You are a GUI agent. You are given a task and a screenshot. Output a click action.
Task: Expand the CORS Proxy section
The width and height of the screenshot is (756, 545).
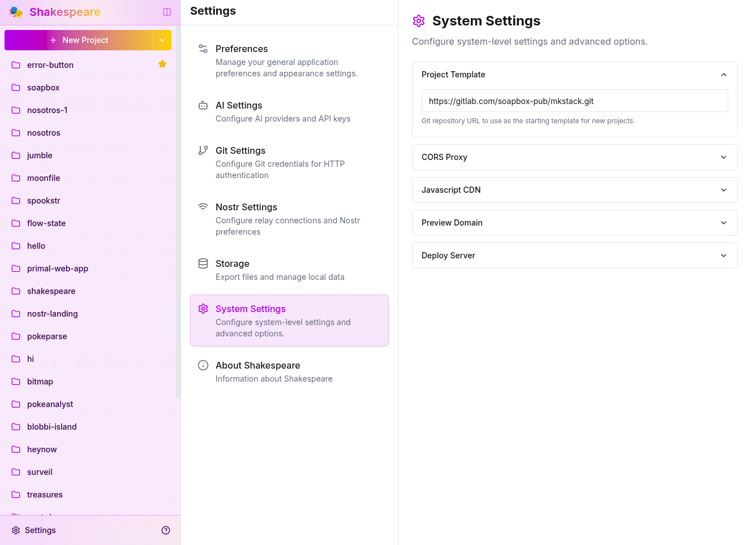[x=723, y=157]
